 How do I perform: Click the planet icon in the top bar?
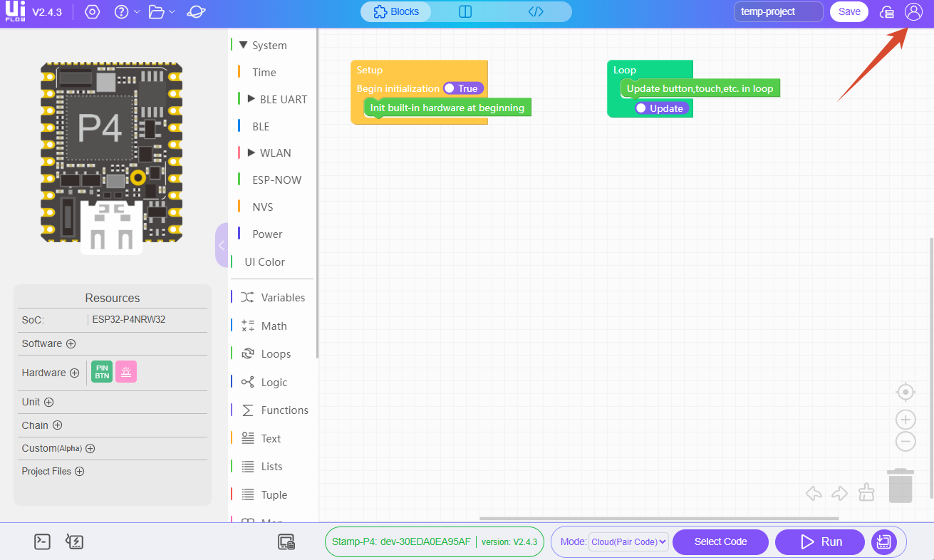point(195,12)
